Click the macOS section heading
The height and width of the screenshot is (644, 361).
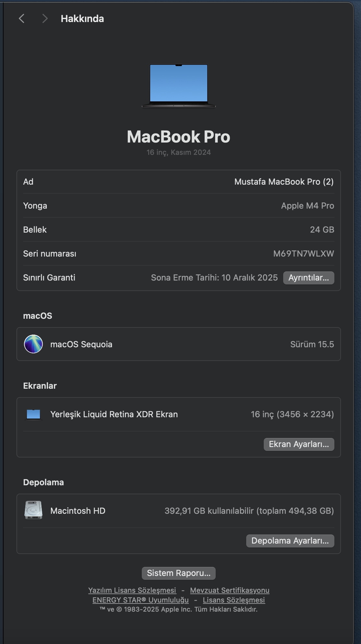tap(38, 316)
